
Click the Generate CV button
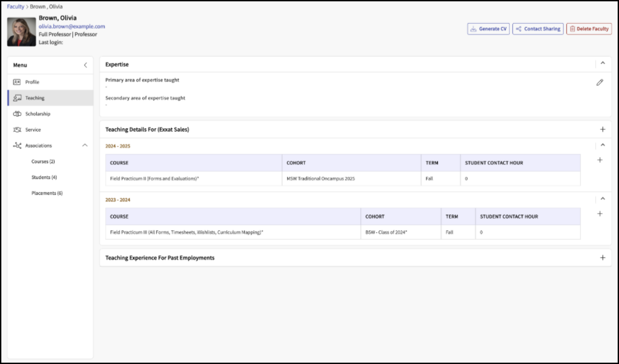click(488, 29)
